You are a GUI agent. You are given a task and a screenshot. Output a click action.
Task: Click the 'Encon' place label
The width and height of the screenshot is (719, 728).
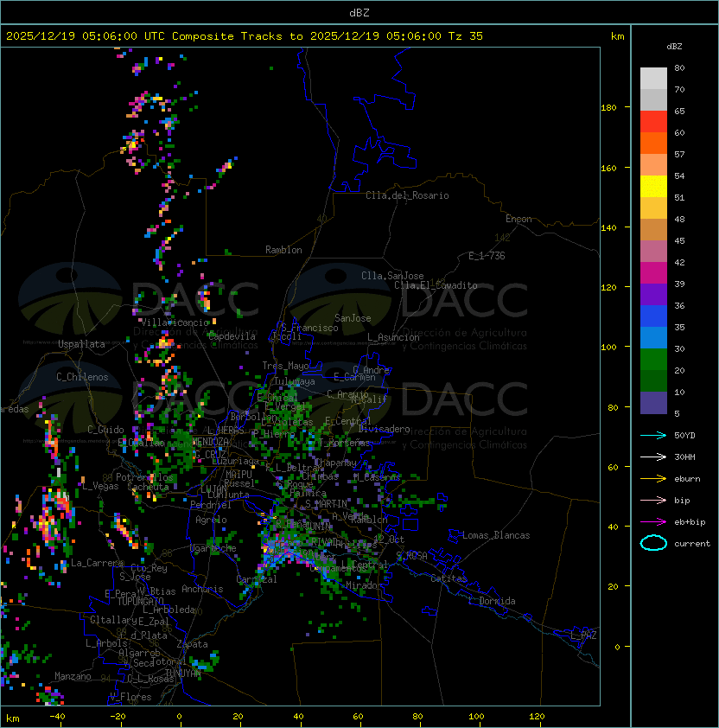(519, 219)
